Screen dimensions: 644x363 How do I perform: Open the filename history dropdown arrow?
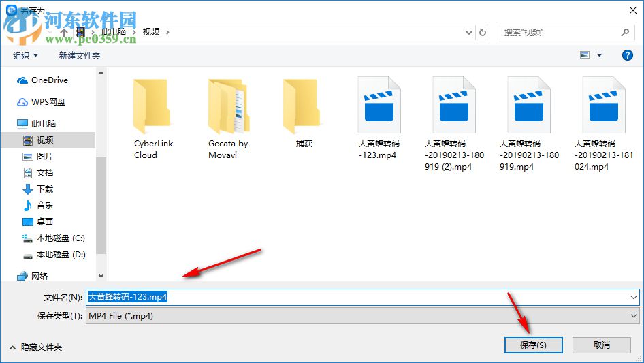(633, 297)
